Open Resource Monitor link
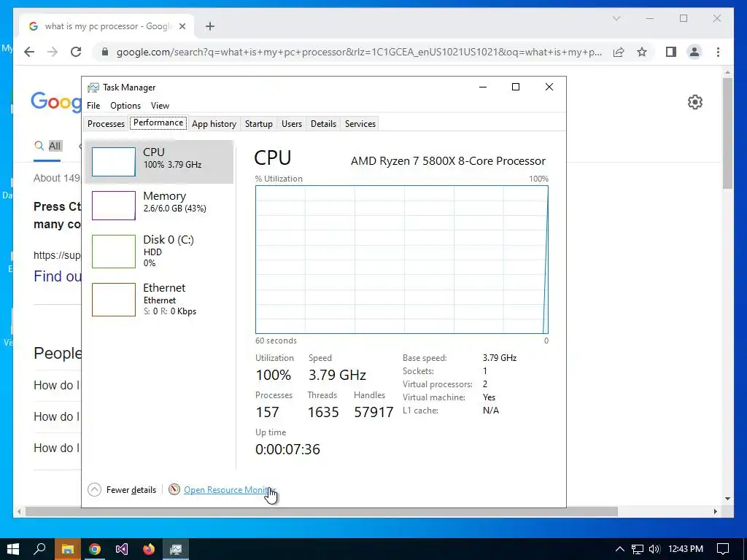The height and width of the screenshot is (560, 747). click(229, 489)
